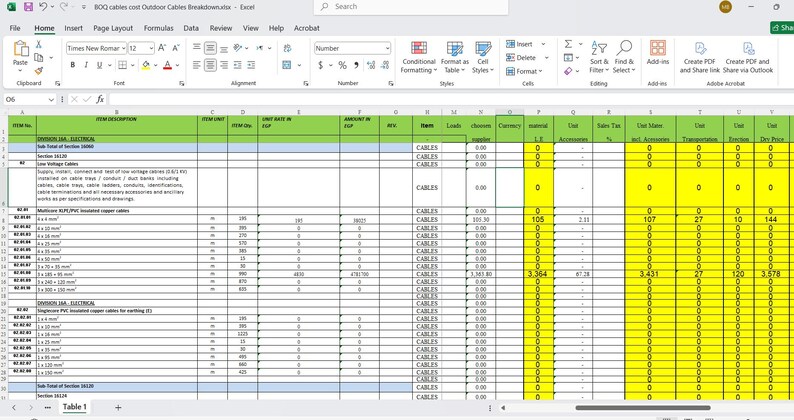
Task: Toggle Italic formatting
Action: (86, 65)
